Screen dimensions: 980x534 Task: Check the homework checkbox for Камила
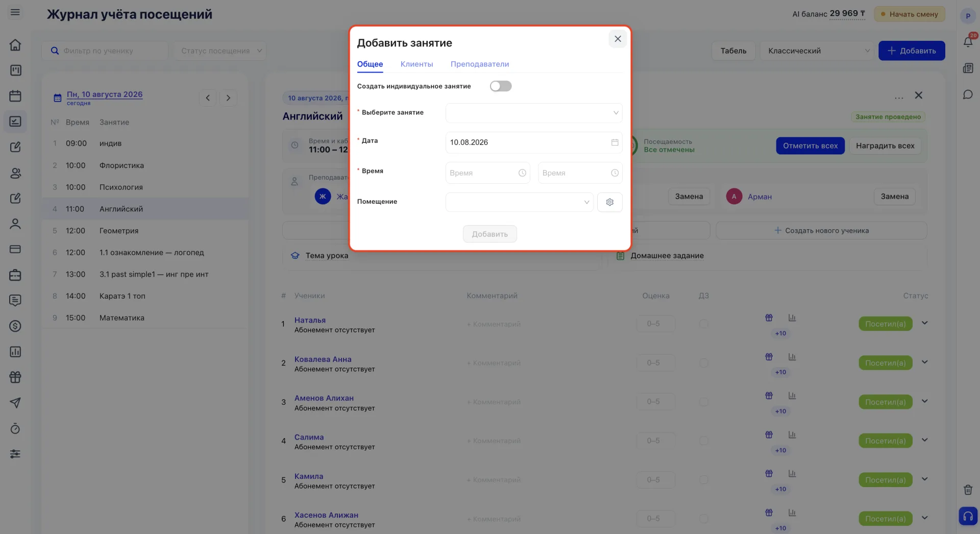[x=703, y=480]
